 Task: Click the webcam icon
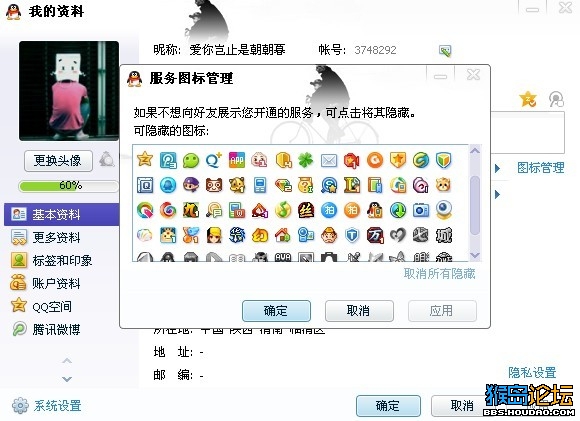(x=444, y=210)
